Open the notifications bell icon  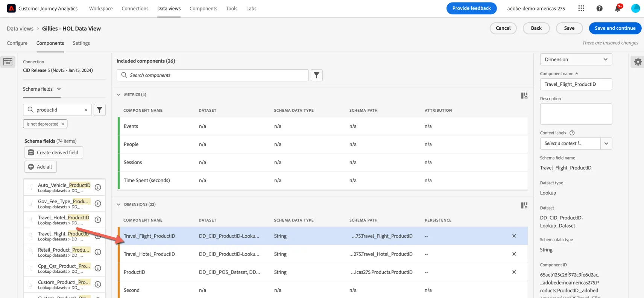[618, 8]
